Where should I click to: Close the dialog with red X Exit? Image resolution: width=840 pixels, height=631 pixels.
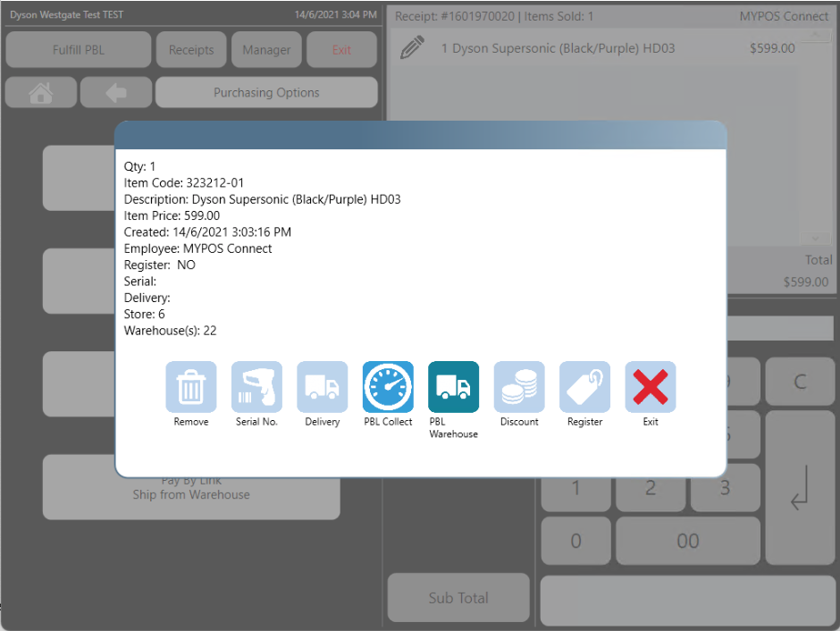651,387
